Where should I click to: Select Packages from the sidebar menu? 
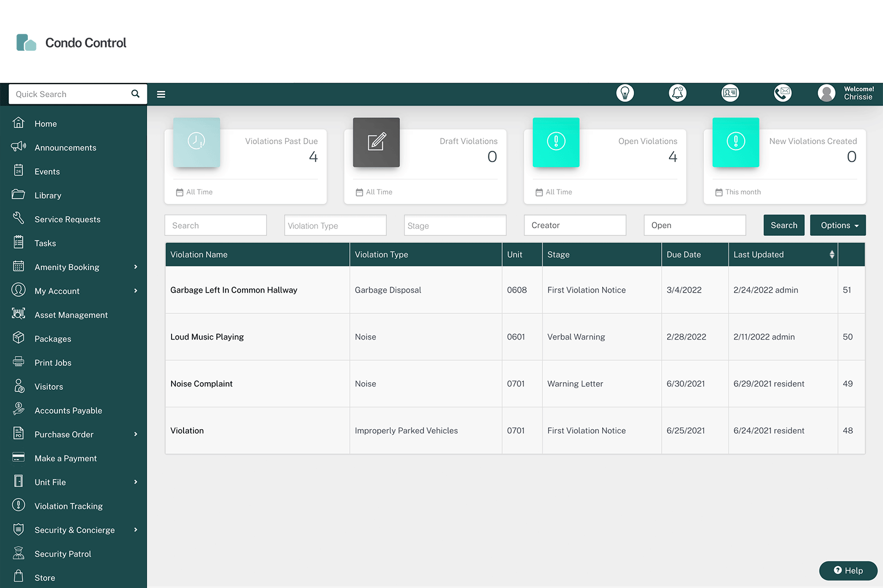click(53, 338)
